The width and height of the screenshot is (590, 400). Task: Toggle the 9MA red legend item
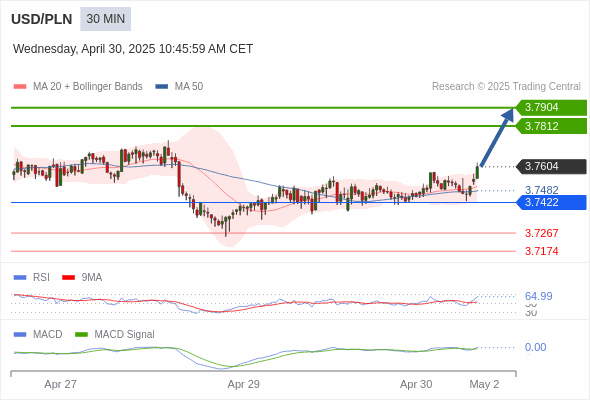click(x=82, y=277)
